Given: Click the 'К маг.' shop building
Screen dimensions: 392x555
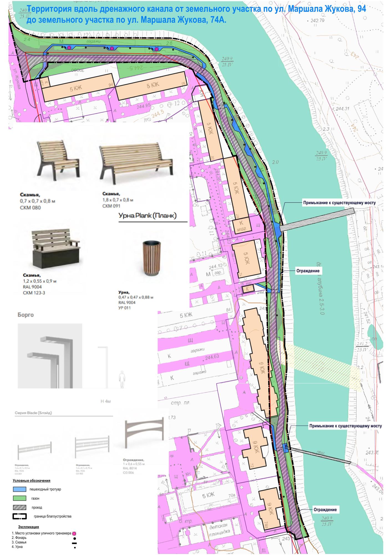Looking at the screenshot, I should click(x=242, y=226).
